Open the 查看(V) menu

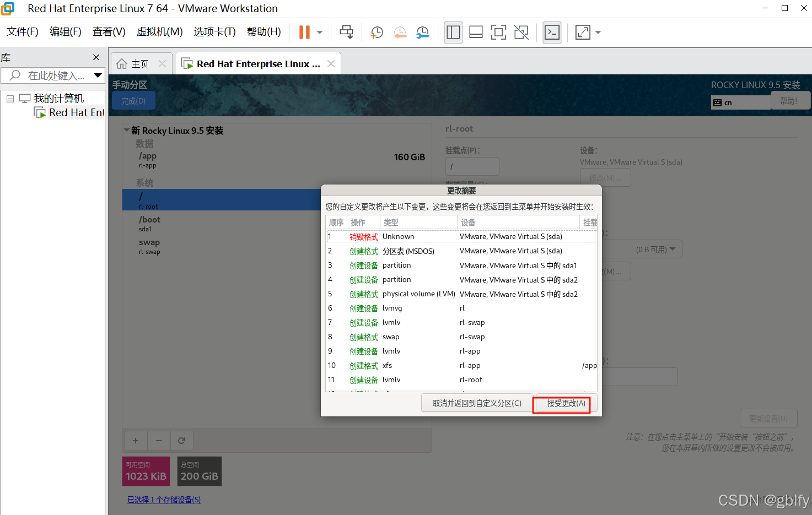point(109,32)
